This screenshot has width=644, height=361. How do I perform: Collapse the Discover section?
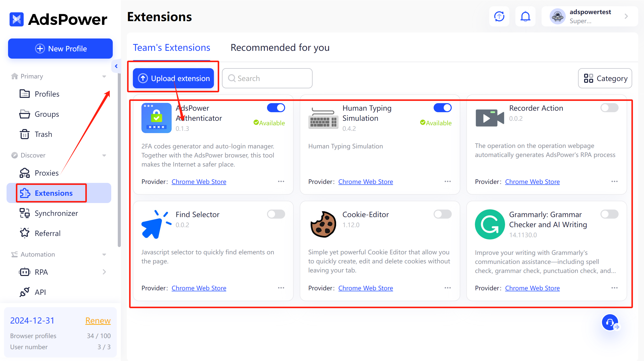point(104,155)
